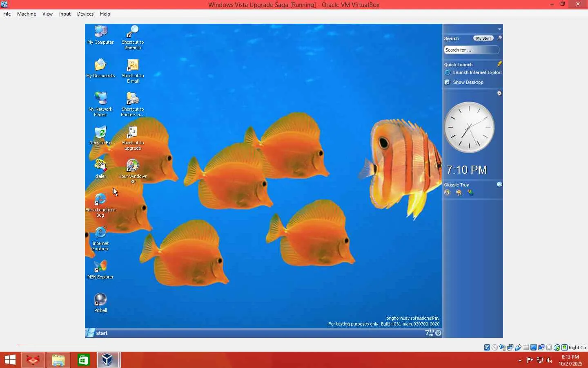588x368 pixels.
Task: Open the VirtualBox File menu
Action: click(7, 14)
